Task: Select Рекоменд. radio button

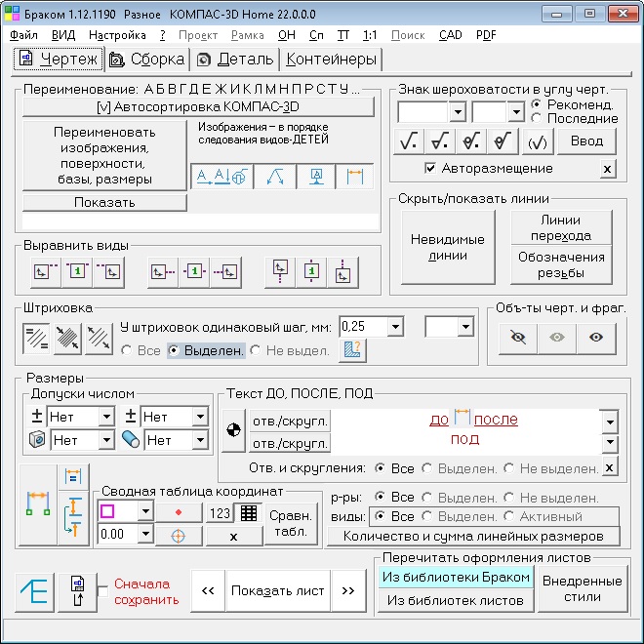Action: [536, 104]
